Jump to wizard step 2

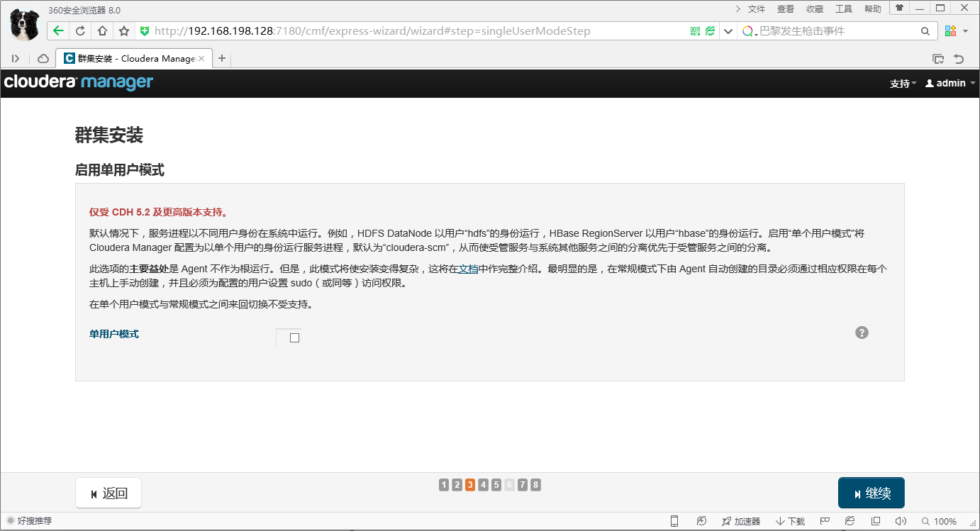457,485
